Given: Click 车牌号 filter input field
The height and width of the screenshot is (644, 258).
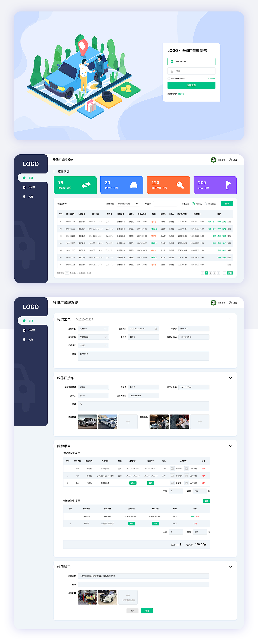Looking at the screenshot, I should point(165,204).
